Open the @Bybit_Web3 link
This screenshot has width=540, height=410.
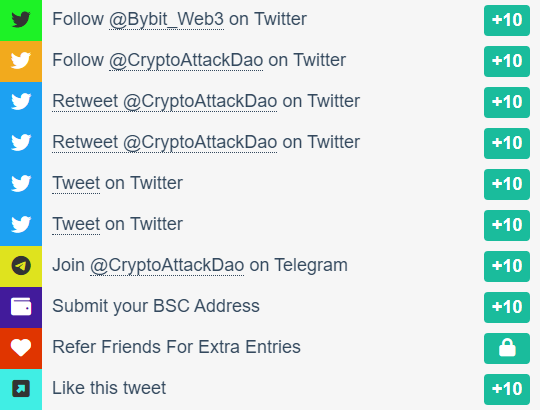click(166, 19)
